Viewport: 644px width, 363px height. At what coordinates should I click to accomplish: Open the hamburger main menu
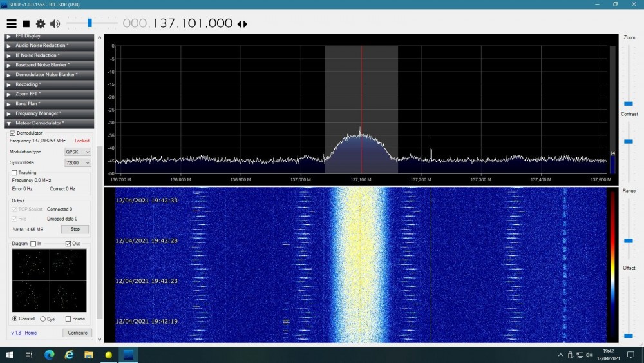click(x=12, y=24)
